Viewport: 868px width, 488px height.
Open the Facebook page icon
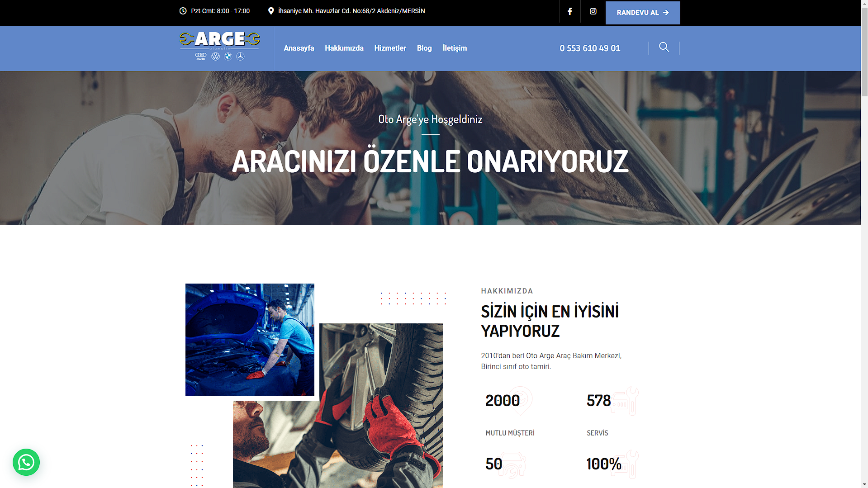[569, 11]
